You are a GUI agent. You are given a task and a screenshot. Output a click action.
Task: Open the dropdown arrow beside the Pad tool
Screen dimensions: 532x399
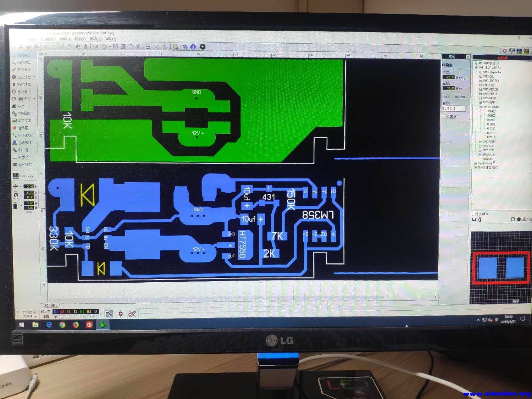(34, 77)
